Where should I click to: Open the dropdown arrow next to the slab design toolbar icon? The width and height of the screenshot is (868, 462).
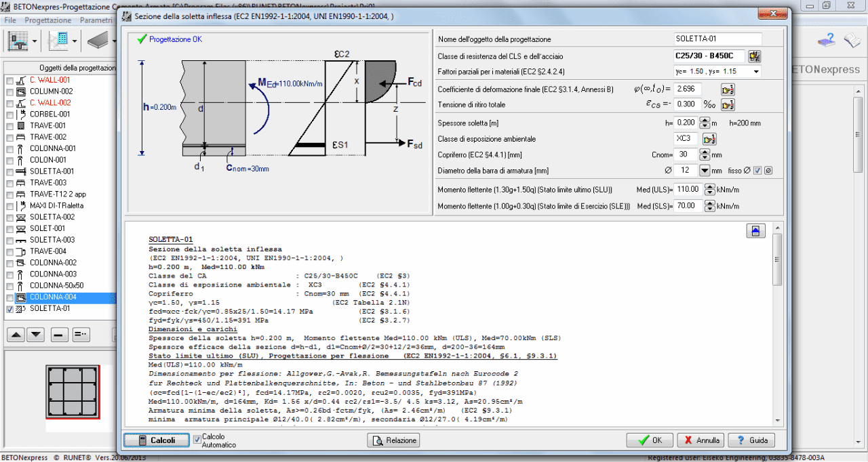point(113,42)
